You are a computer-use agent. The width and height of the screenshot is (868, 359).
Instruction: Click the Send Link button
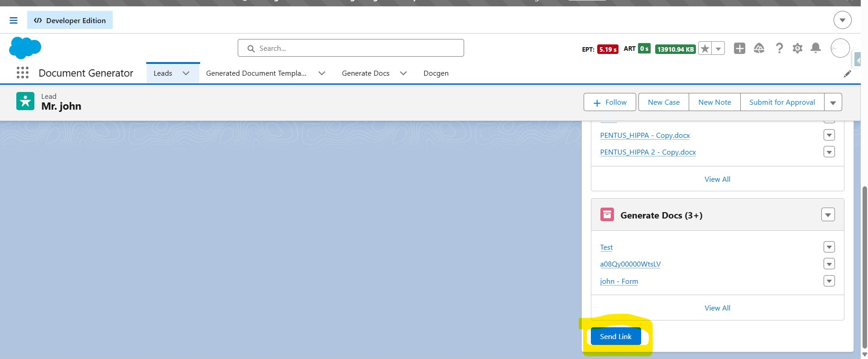coord(616,336)
